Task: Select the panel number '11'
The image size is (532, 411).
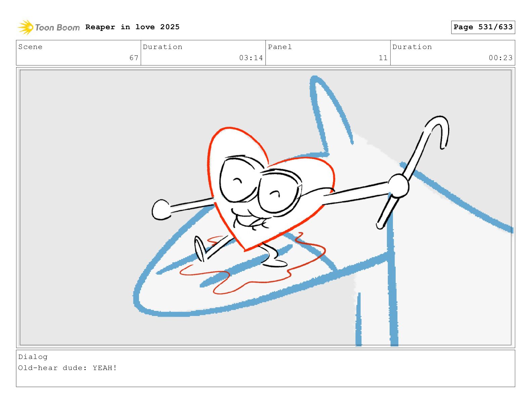Action: (x=383, y=58)
